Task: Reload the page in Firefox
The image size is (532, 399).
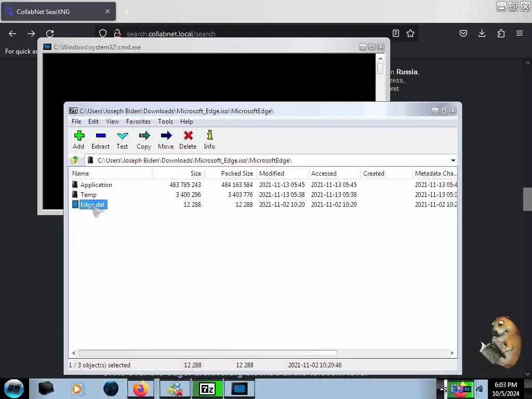Action: [x=50, y=34]
